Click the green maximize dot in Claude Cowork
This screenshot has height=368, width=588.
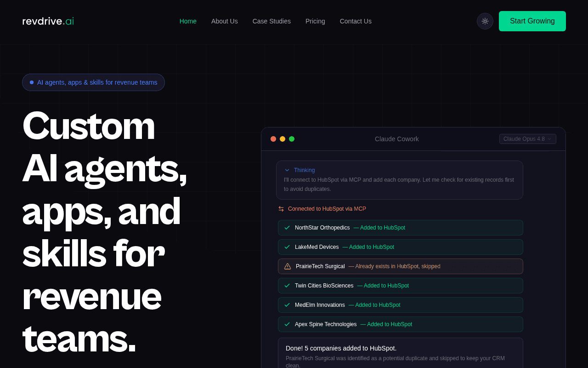tap(292, 139)
